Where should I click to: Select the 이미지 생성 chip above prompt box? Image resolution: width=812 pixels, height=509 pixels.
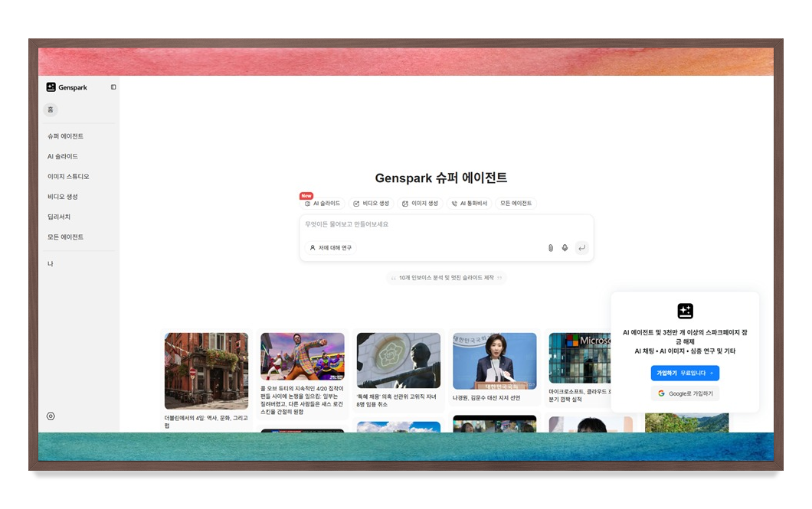point(420,204)
